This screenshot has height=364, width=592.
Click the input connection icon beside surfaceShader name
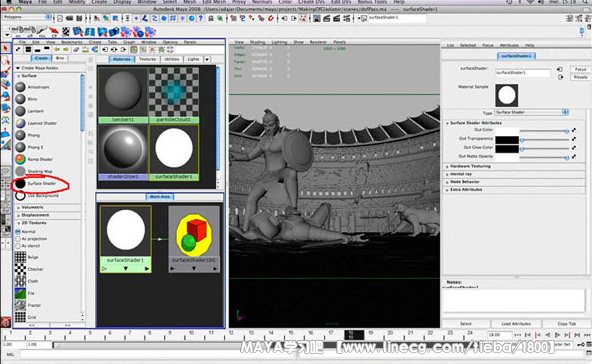[x=560, y=69]
